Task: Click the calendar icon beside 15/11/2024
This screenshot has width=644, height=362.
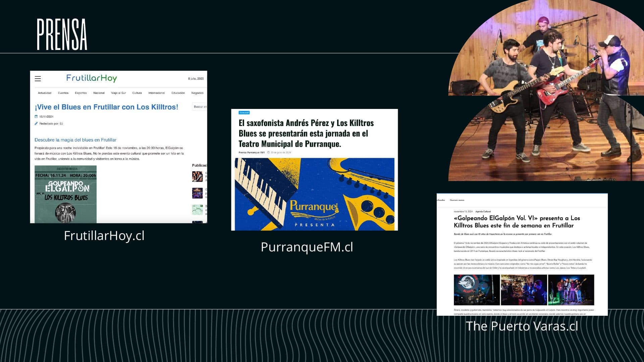Action: coord(36,117)
